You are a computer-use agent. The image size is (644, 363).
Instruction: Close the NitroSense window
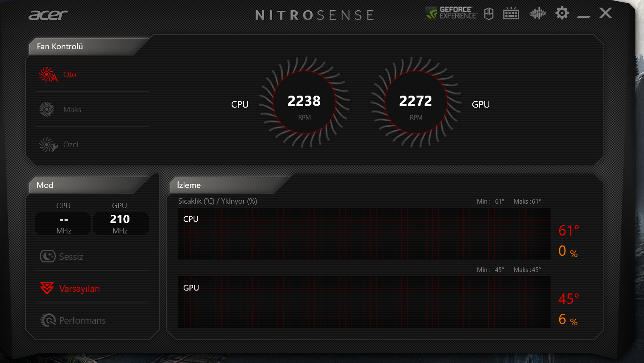(606, 13)
